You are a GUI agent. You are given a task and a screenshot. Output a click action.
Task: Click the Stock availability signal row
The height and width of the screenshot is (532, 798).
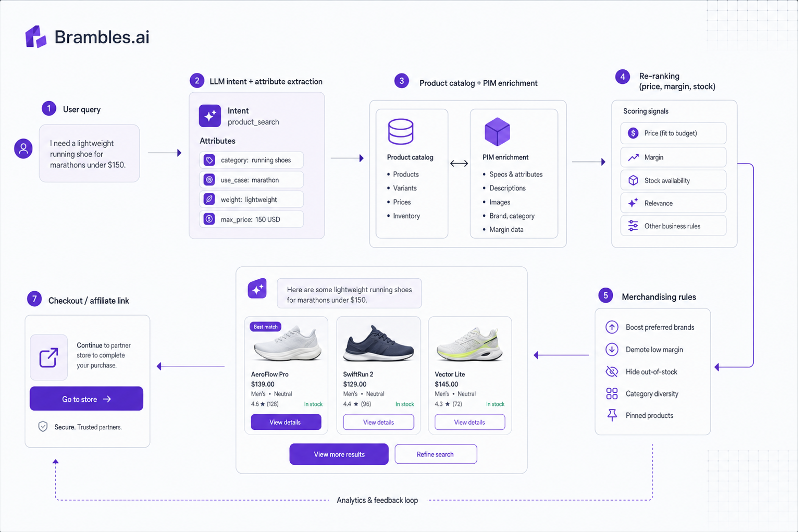coord(673,180)
